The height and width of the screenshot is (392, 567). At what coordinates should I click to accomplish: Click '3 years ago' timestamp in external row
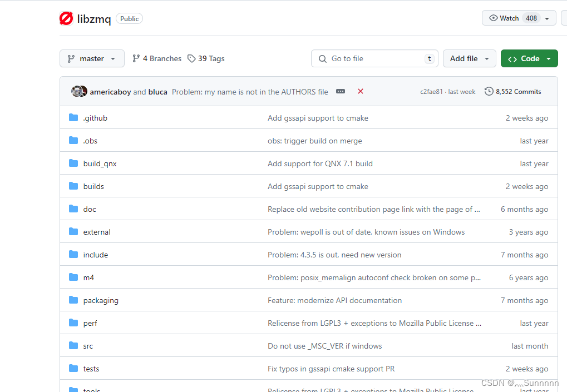pyautogui.click(x=528, y=232)
